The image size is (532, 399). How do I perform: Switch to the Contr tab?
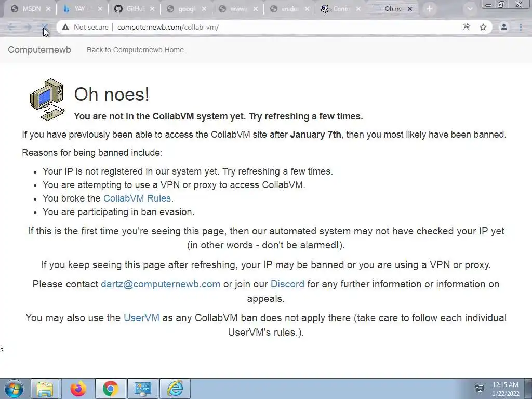click(340, 9)
